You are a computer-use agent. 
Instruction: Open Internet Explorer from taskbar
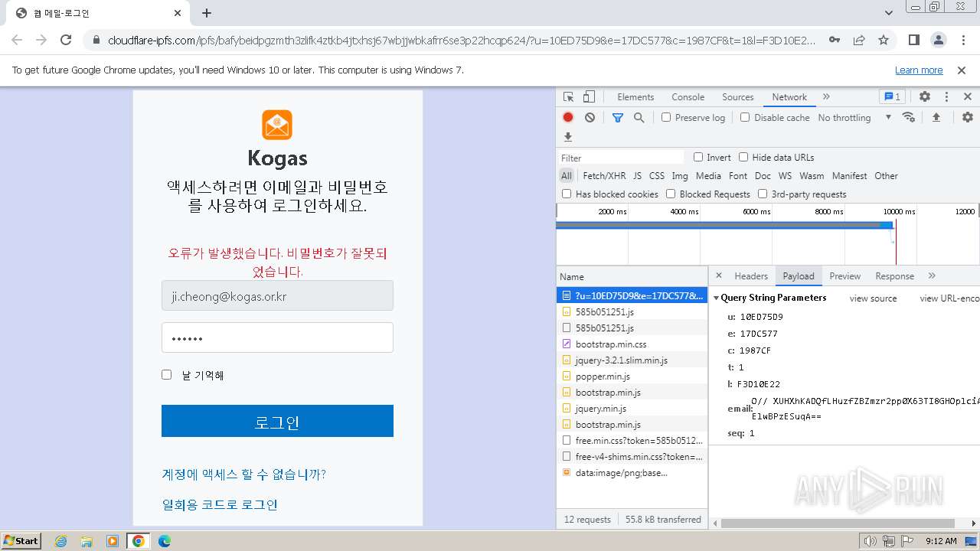[60, 541]
